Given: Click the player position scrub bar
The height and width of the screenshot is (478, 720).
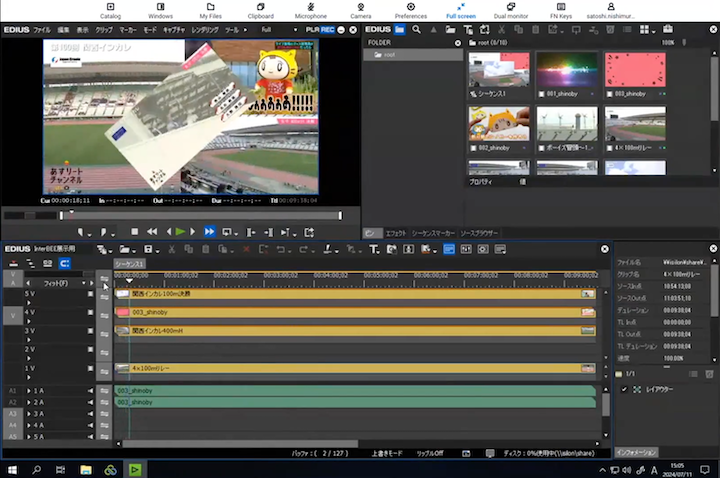Looking at the screenshot, I should tap(200, 214).
